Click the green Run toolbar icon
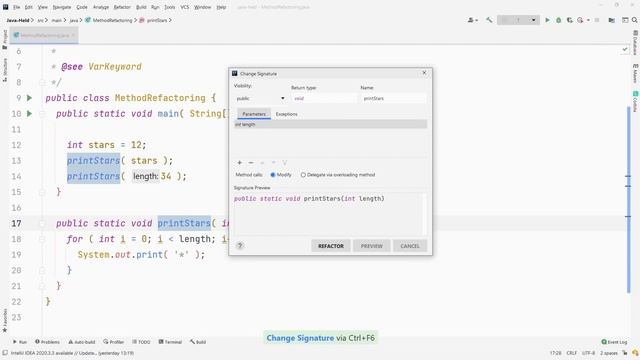This screenshot has width=640, height=360. (x=547, y=20)
